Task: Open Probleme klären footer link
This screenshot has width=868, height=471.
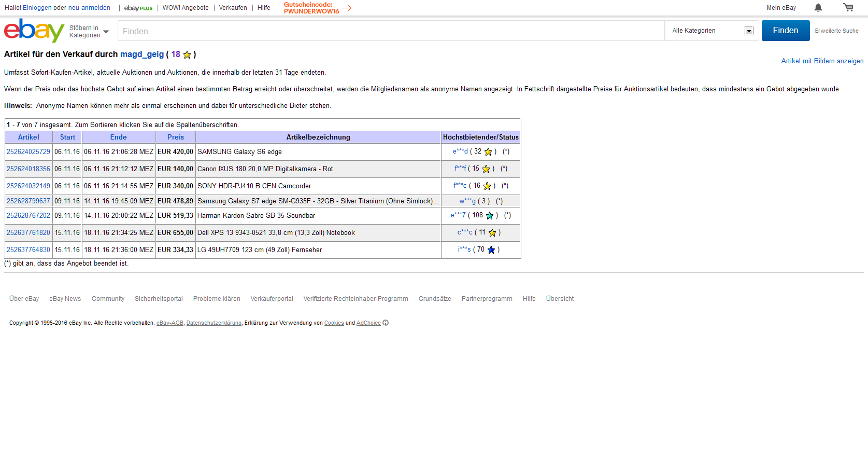Action: point(217,299)
